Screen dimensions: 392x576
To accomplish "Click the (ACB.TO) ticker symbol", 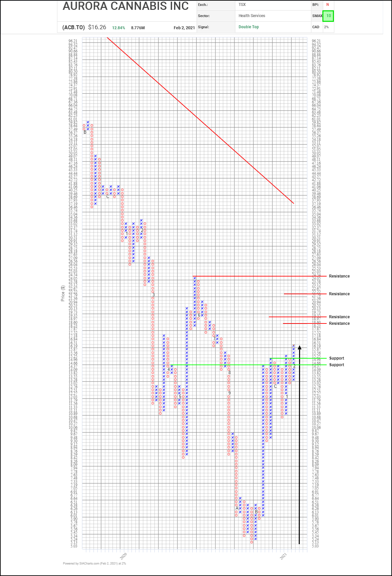I will point(74,27).
